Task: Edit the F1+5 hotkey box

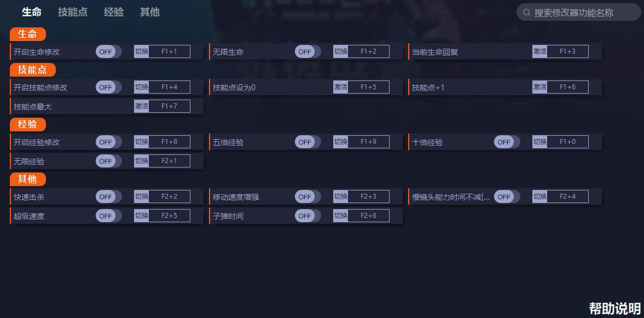Action: [x=368, y=86]
